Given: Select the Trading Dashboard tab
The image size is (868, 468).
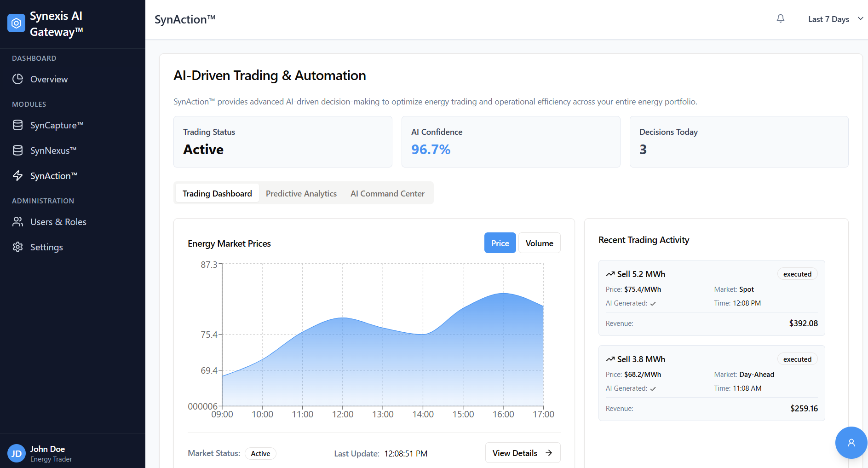Looking at the screenshot, I should 217,193.
